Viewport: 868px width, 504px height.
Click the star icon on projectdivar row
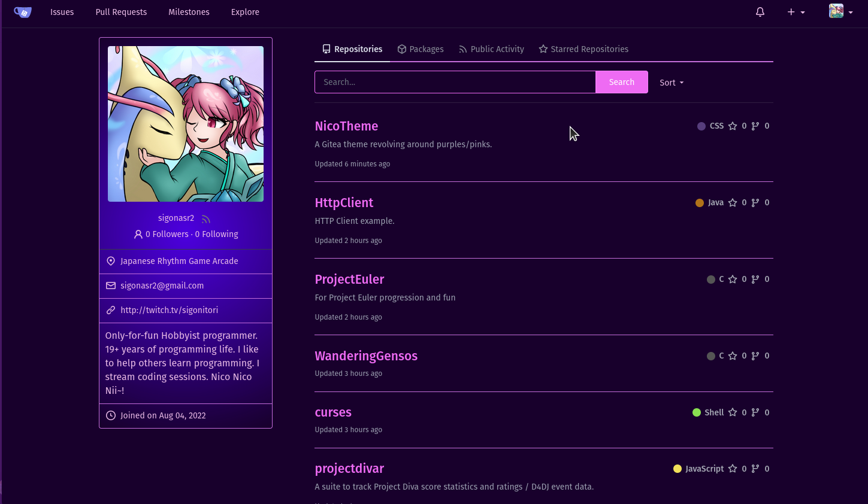pos(733,469)
